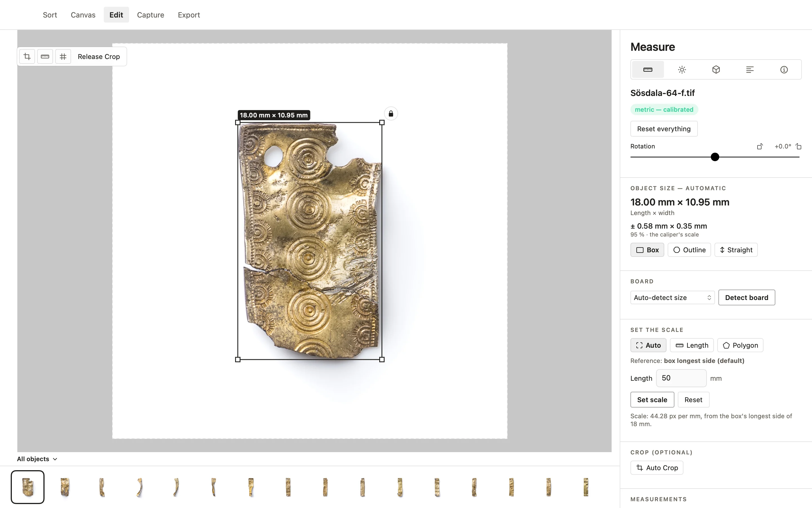Screen dimensions: 812x508
Task: Select the fourth curved object thumbnail
Action: click(139, 487)
